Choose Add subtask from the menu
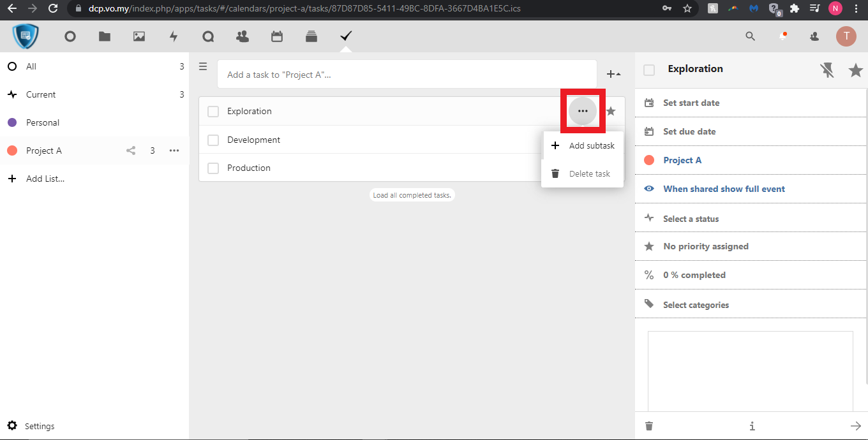This screenshot has height=440, width=868. 591,145
